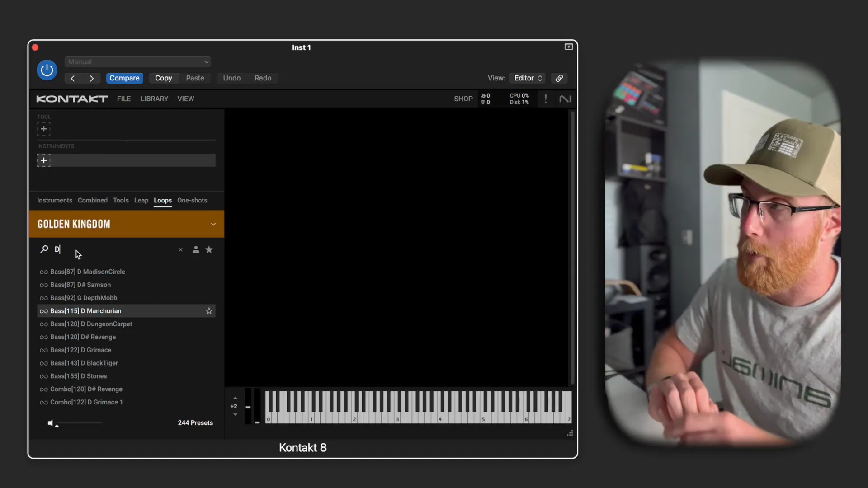Open the Editor view dropdown
This screenshot has height=488, width=868.
(527, 78)
